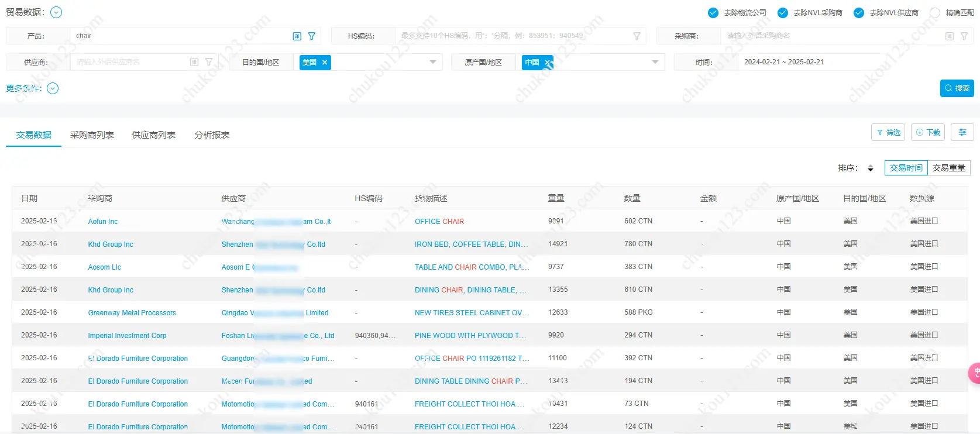Image resolution: width=980 pixels, height=434 pixels.
Task: Expand the destination country dropdown
Action: click(x=433, y=62)
